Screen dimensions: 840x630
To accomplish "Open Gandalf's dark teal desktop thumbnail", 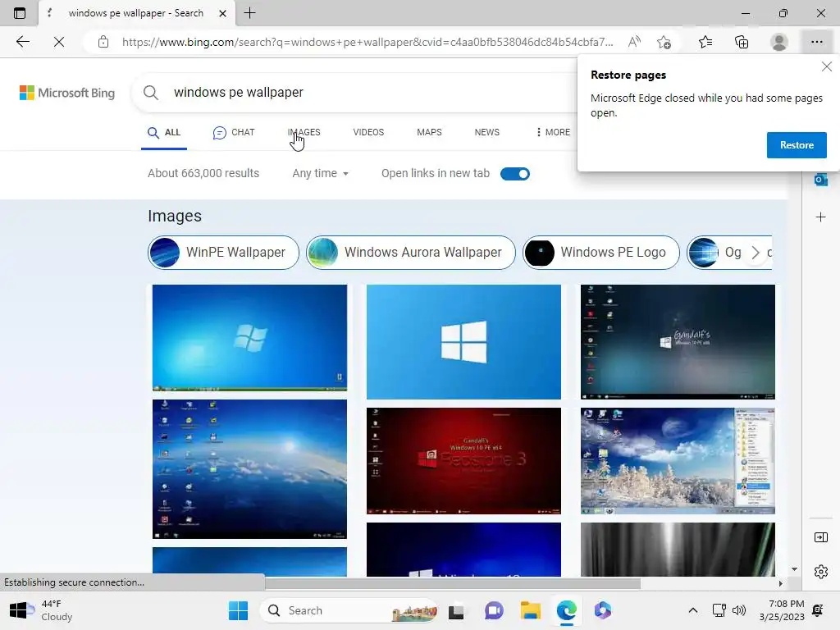I will pyautogui.click(x=678, y=342).
